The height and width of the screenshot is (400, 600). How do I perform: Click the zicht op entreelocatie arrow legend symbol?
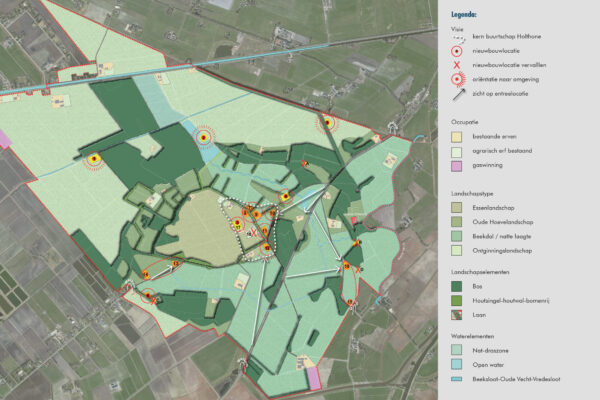459,94
